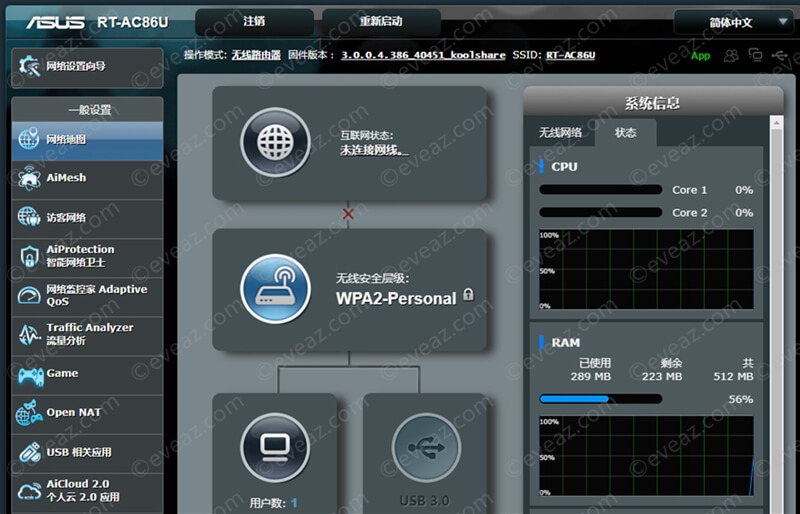The width and height of the screenshot is (800, 514).
Task: Click the SSID RT-AC86U link
Action: pyautogui.click(x=570, y=55)
